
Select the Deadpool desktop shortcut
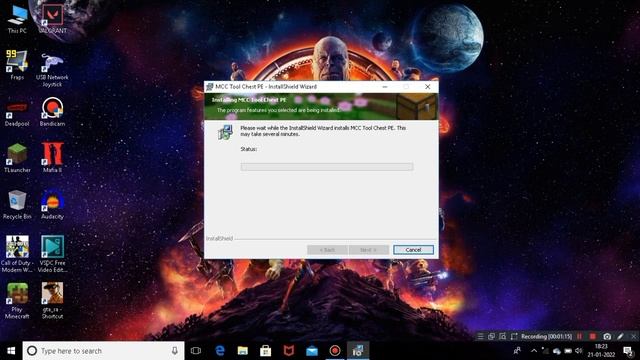point(17,112)
